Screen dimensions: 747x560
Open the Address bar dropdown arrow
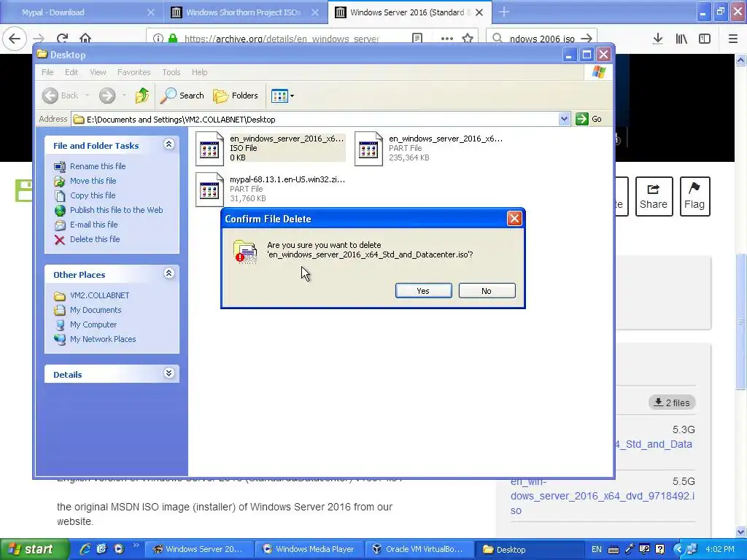tap(564, 119)
